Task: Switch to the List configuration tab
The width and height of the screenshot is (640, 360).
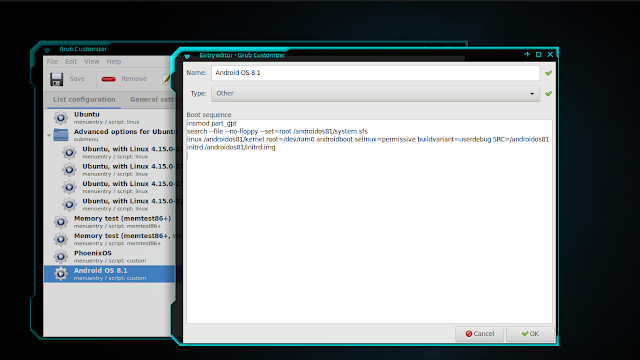Action: (84, 100)
